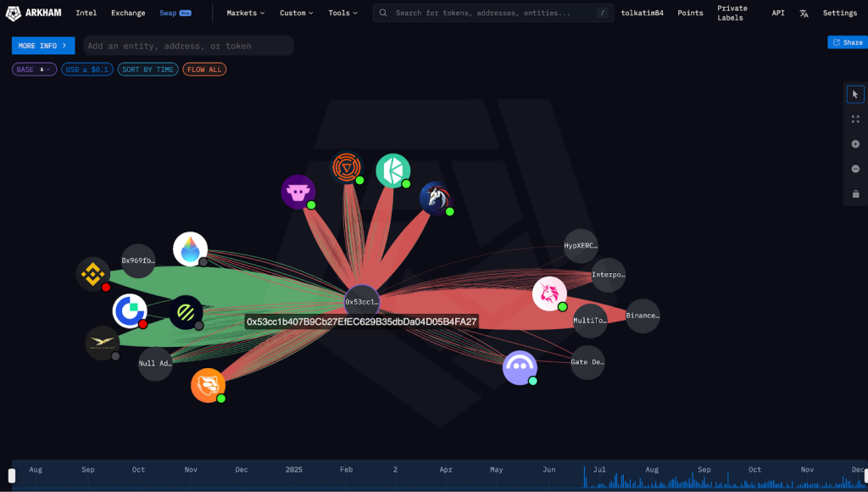Toggle the graph lock icon

tap(855, 194)
